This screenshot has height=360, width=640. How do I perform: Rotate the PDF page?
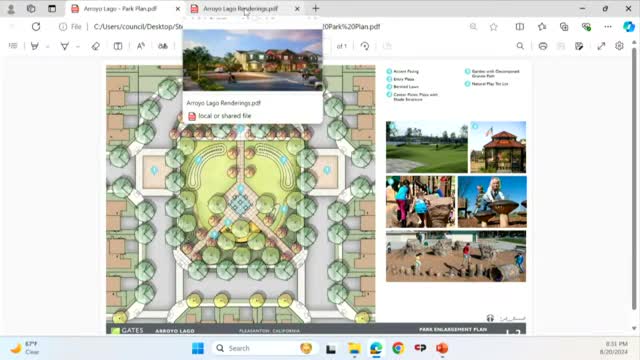click(365, 46)
